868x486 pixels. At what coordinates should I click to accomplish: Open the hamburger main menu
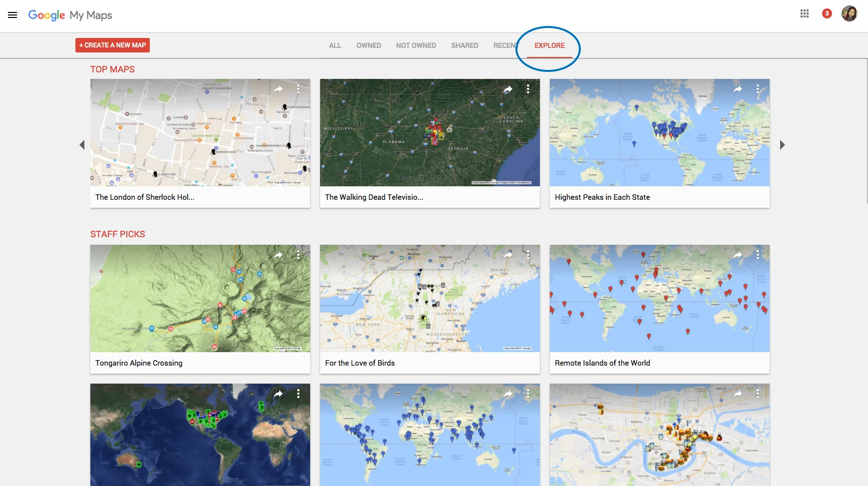(12, 15)
